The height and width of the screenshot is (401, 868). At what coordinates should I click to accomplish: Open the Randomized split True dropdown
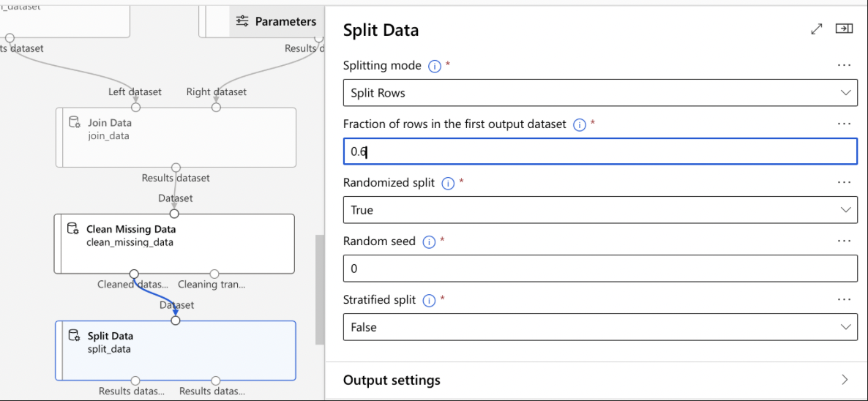pos(599,210)
